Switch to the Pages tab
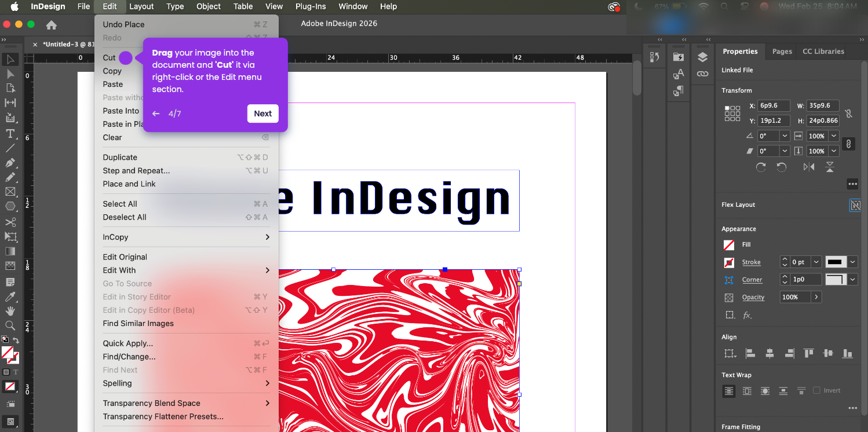 pos(782,51)
